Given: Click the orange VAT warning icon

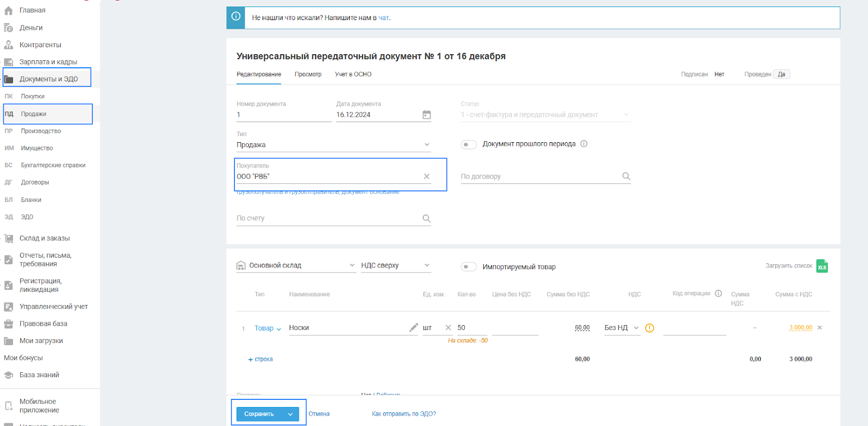Looking at the screenshot, I should [x=649, y=328].
